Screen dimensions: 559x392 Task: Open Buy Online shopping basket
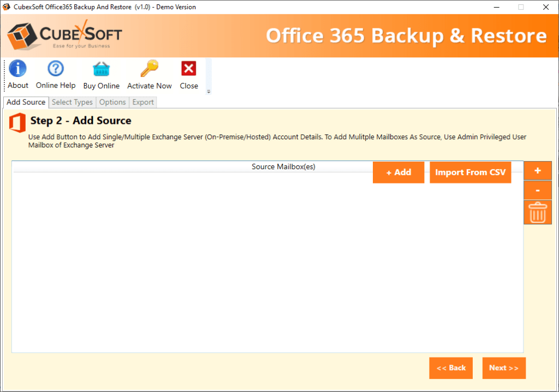(101, 69)
